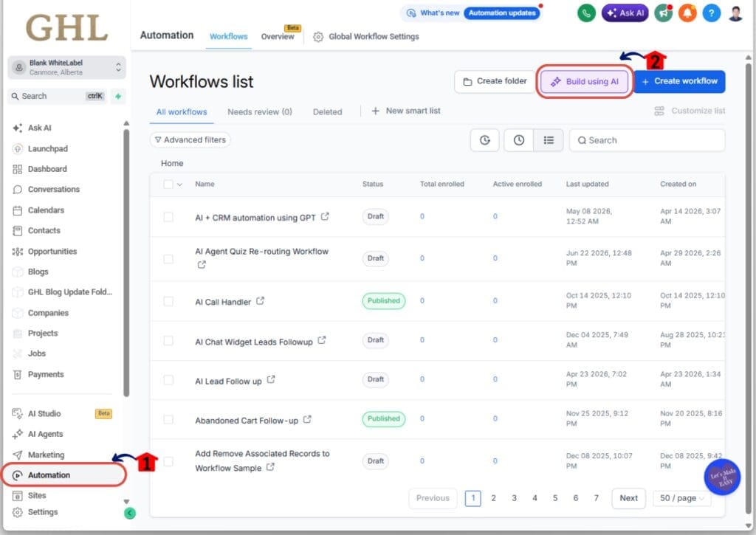Tick the select-all checkbox in table header
This screenshot has width=756, height=535.
tap(168, 184)
